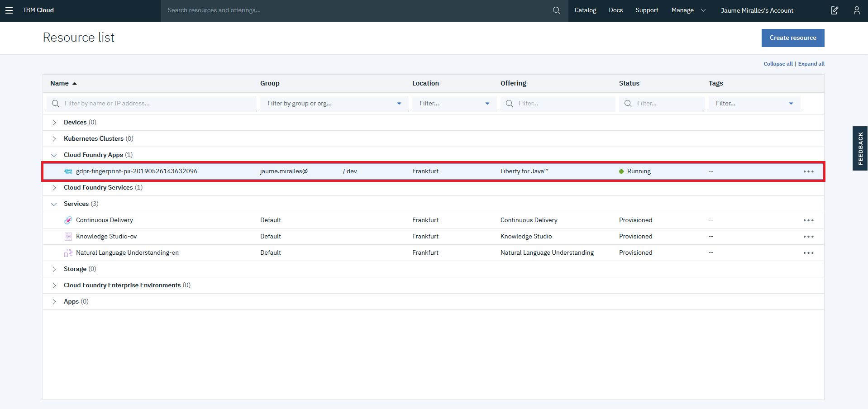Focus the Status filter field
Image resolution: width=868 pixels, height=409 pixels.
coord(662,104)
